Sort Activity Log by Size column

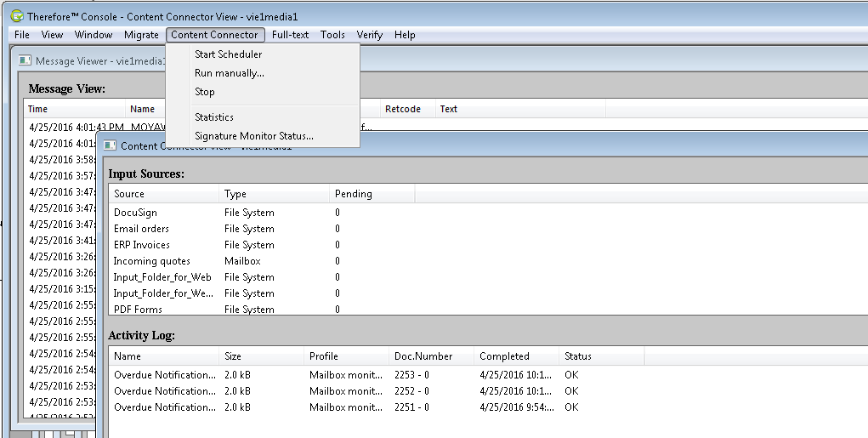[262, 356]
